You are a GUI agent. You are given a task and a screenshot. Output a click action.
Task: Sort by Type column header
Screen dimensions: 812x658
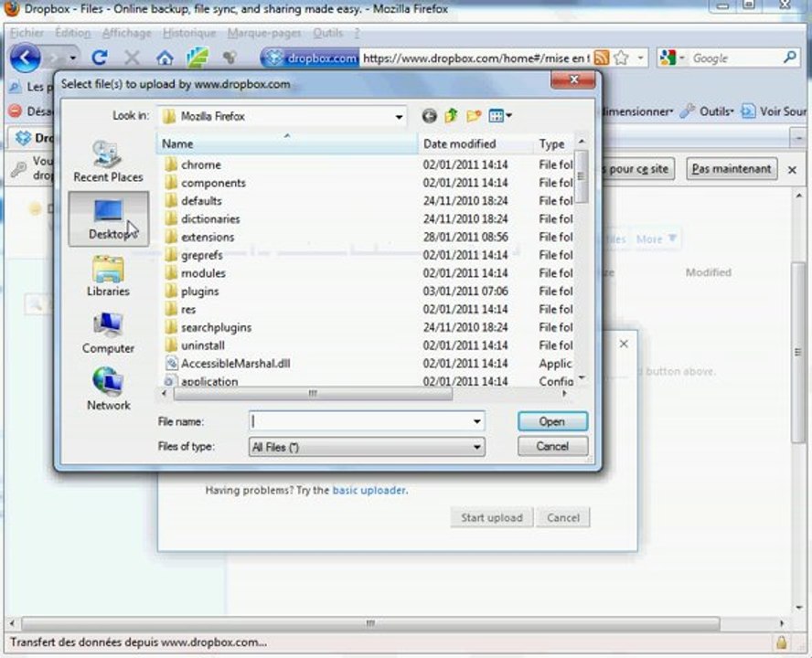point(553,143)
